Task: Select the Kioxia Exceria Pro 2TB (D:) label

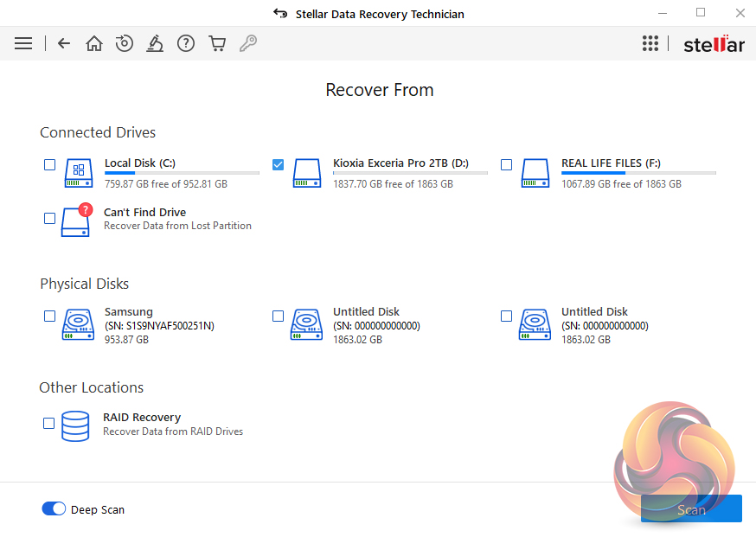Action: point(400,163)
